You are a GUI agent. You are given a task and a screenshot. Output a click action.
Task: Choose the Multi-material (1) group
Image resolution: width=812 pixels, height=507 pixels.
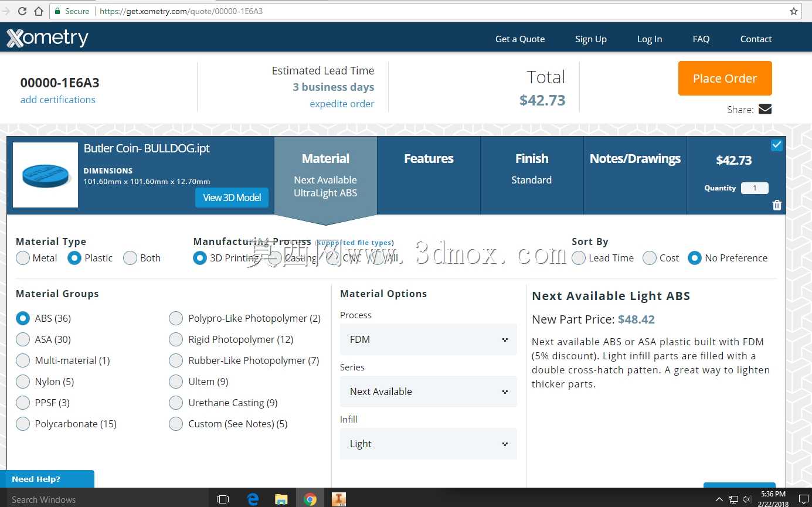click(x=23, y=360)
